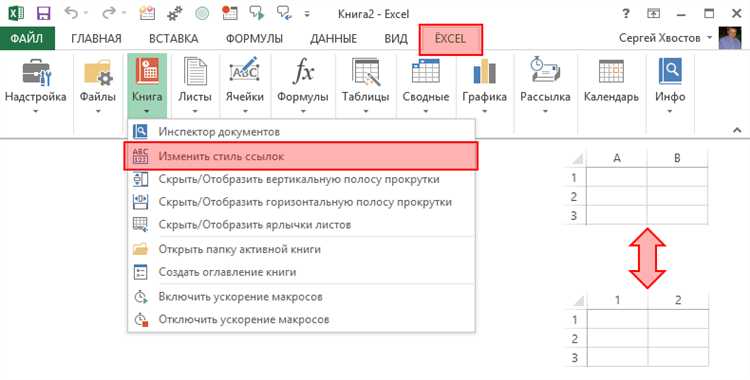This screenshot has width=750, height=380.
Task: Save the workbook with the floppy icon
Action: point(44,13)
